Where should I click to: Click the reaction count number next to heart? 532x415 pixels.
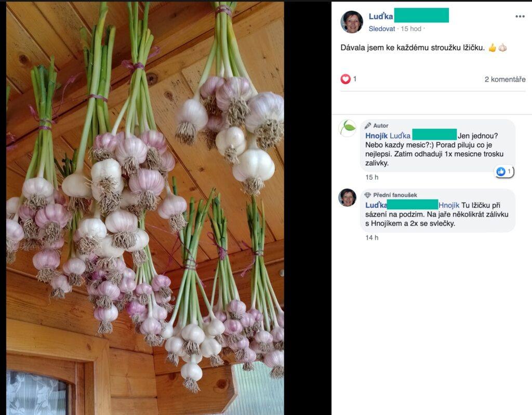354,79
